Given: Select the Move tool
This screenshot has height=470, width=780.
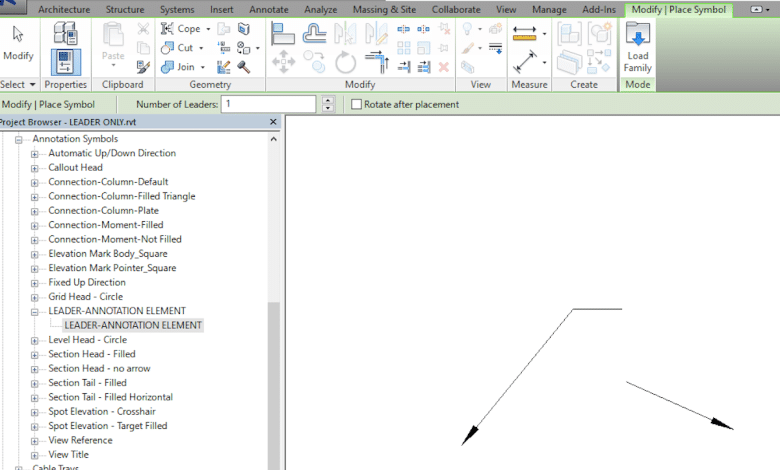Looking at the screenshot, I should 284,62.
